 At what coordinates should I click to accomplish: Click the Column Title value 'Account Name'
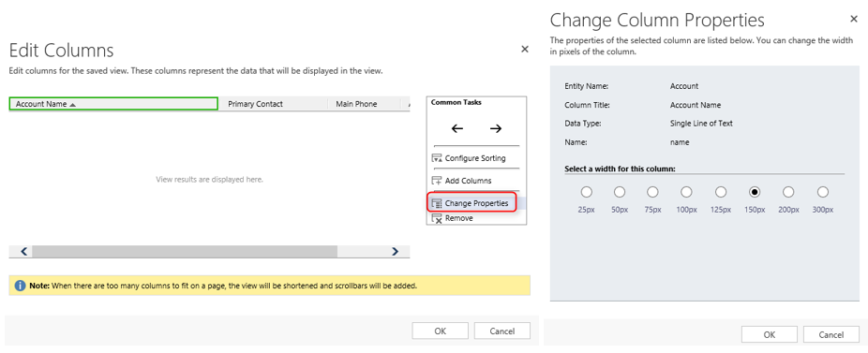tap(696, 105)
